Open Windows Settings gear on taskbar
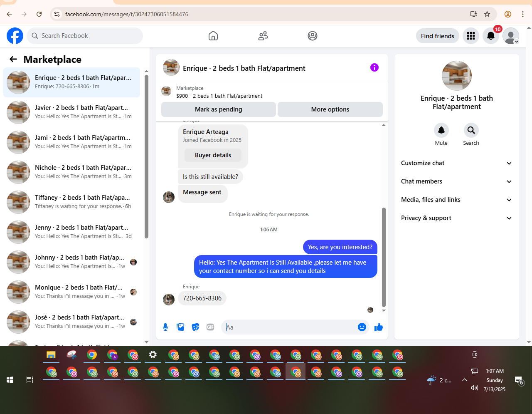 pyautogui.click(x=153, y=355)
